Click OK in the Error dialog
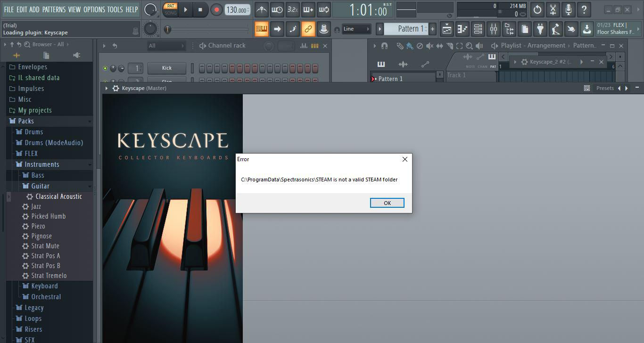 [387, 203]
